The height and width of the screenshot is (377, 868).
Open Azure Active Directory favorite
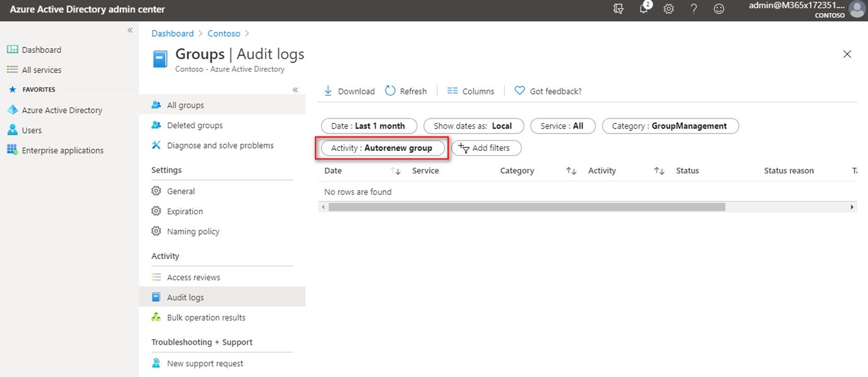pyautogui.click(x=62, y=110)
